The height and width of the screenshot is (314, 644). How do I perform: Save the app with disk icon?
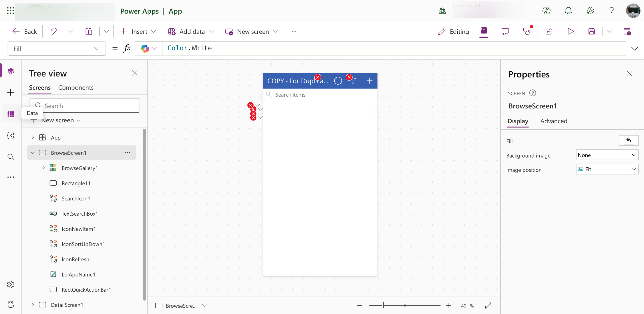[x=592, y=31]
